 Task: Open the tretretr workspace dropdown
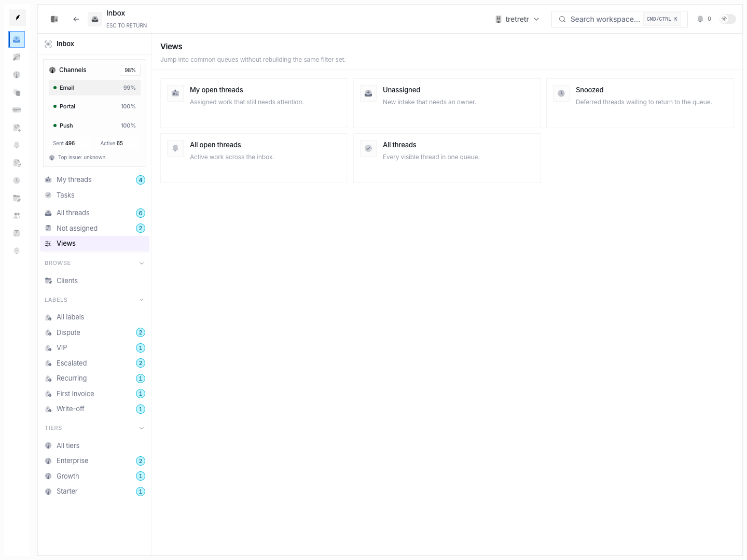tap(517, 19)
